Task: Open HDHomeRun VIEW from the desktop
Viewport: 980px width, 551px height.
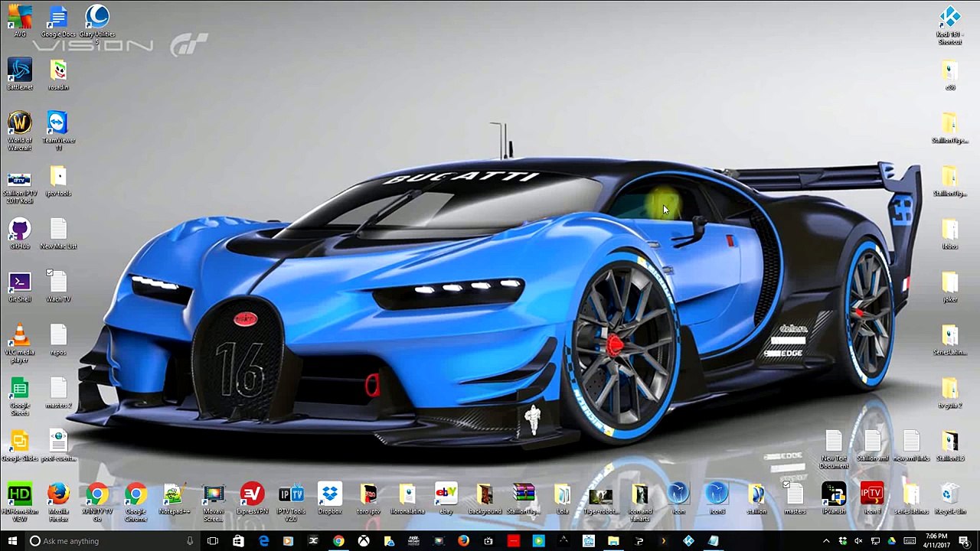Action: [20, 502]
